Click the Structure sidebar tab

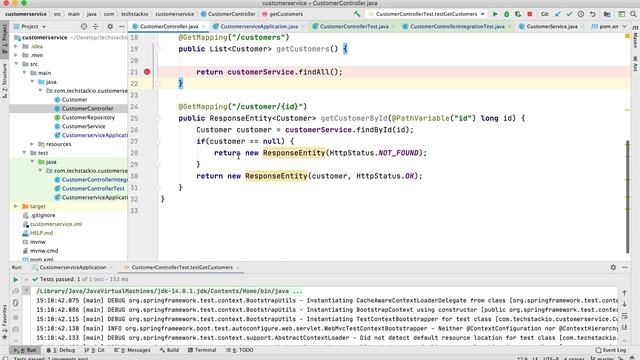(x=4, y=80)
